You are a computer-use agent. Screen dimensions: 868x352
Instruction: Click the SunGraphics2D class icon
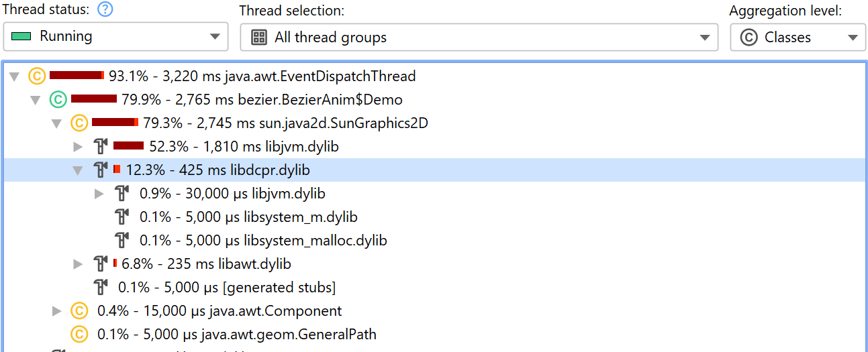click(79, 123)
